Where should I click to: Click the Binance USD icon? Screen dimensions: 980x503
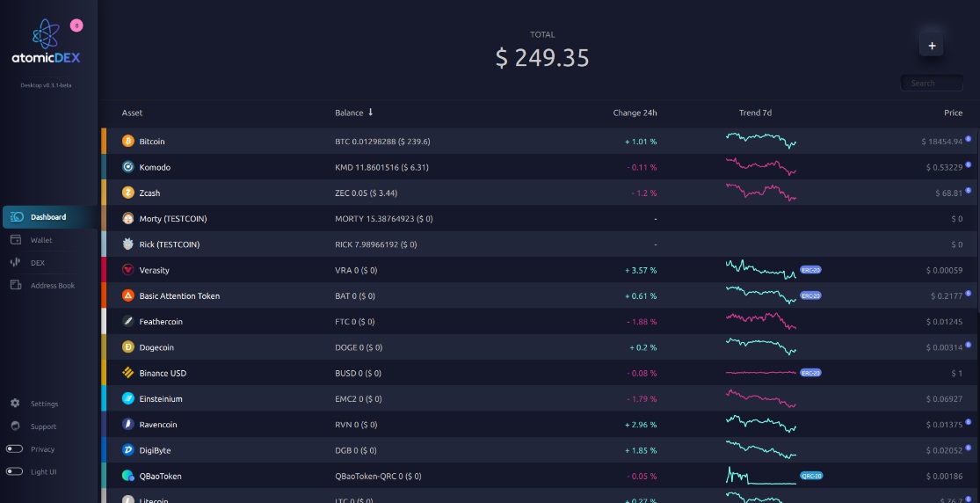tap(128, 373)
